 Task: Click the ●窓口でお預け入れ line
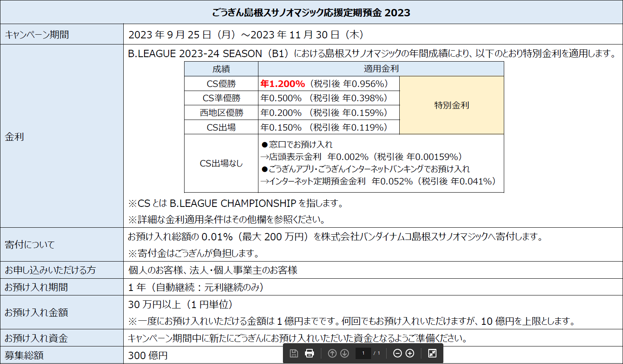pos(297,144)
